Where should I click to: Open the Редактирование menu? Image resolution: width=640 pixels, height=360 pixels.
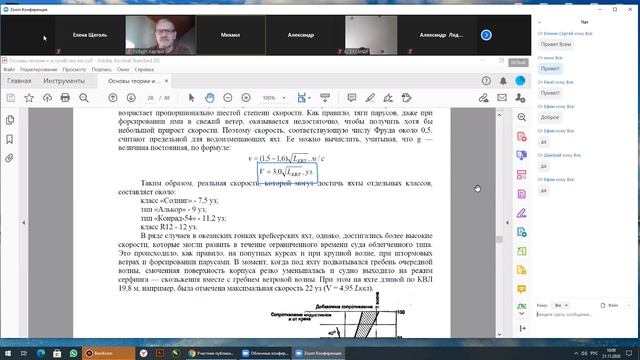pyautogui.click(x=39, y=69)
